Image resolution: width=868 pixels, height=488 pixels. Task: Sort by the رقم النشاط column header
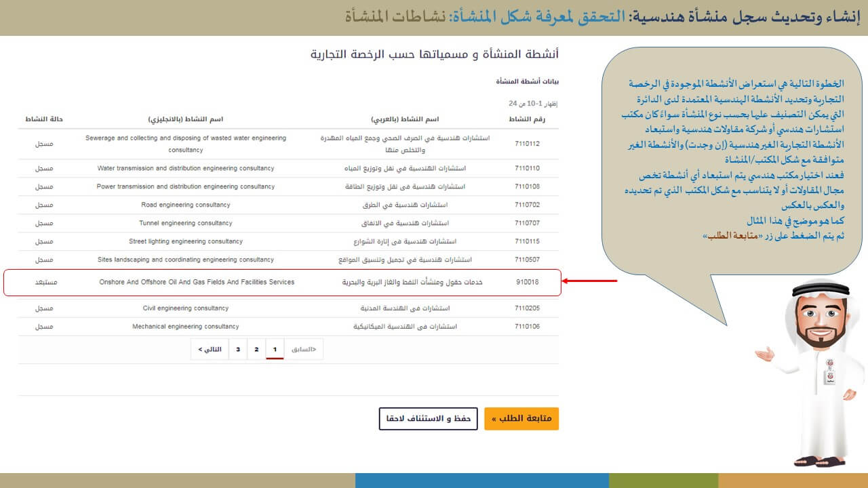tap(527, 119)
